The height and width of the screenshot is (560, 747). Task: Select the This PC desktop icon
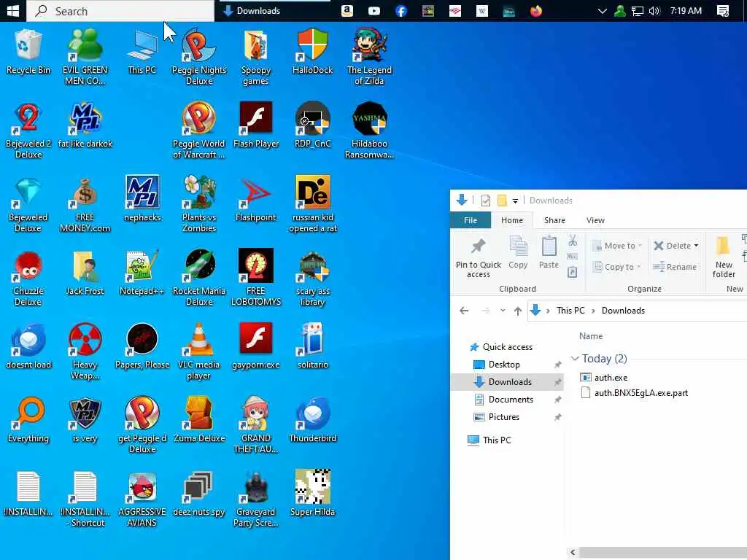tap(142, 52)
